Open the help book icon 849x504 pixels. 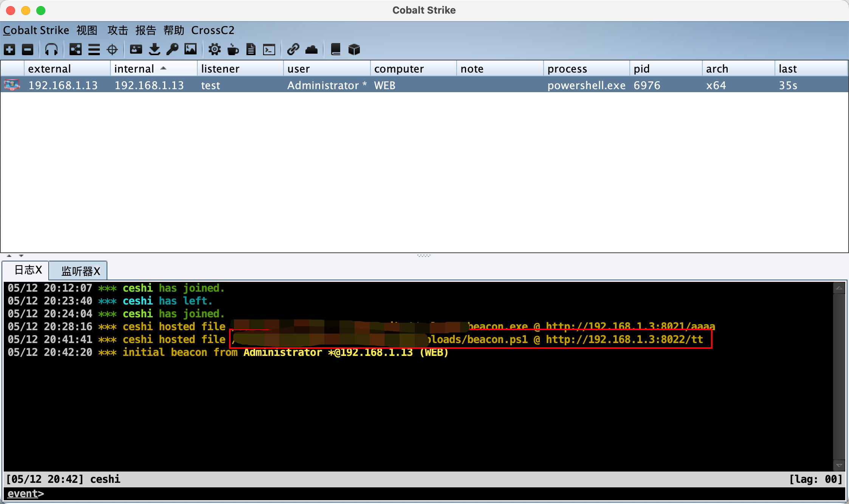point(336,49)
